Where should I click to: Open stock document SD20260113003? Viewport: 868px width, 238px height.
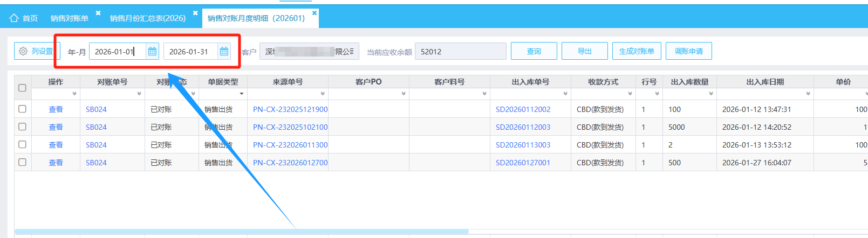(523, 145)
